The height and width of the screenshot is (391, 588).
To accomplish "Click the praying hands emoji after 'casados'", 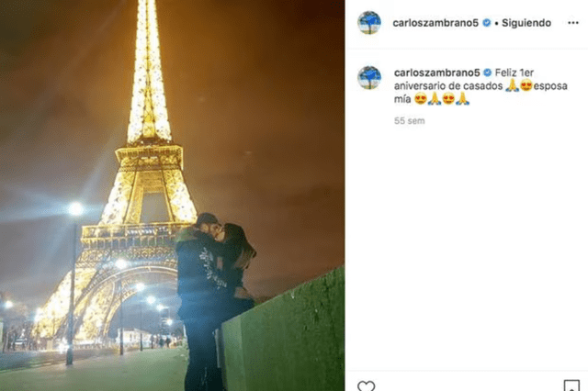I will pos(513,85).
